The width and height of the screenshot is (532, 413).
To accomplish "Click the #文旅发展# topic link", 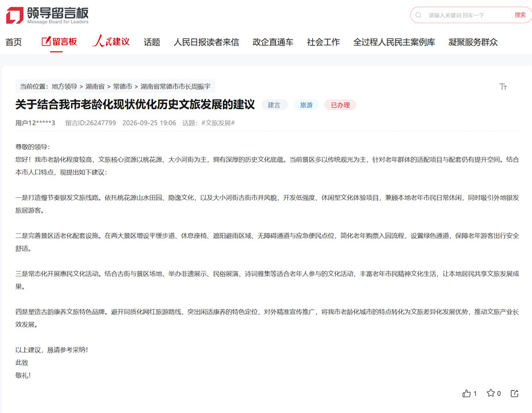I will pyautogui.click(x=218, y=123).
